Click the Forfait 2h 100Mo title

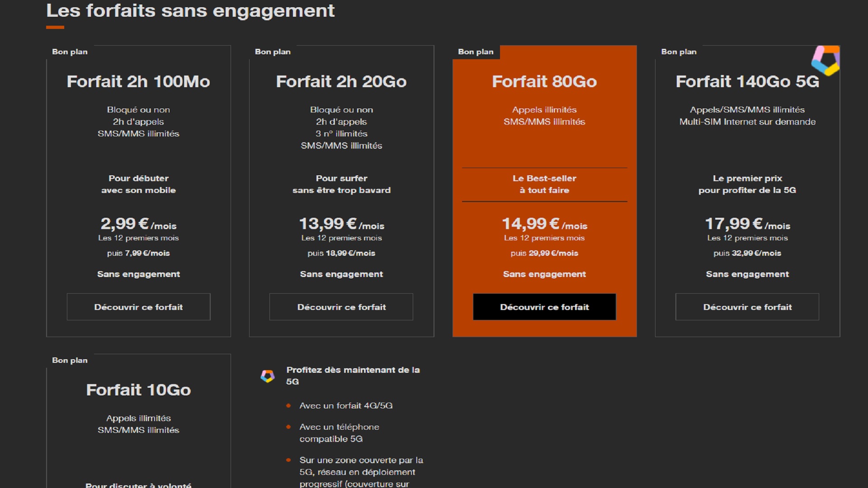(x=138, y=81)
